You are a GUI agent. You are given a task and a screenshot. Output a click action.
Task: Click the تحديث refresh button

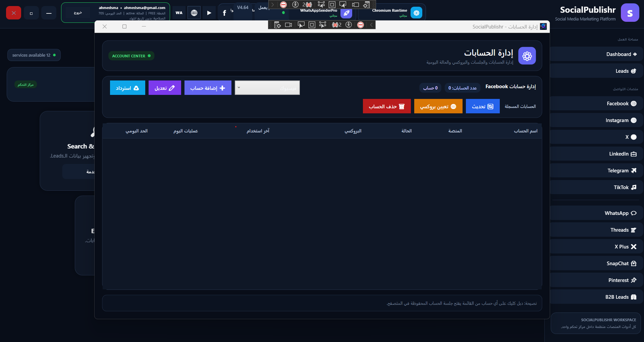483,106
